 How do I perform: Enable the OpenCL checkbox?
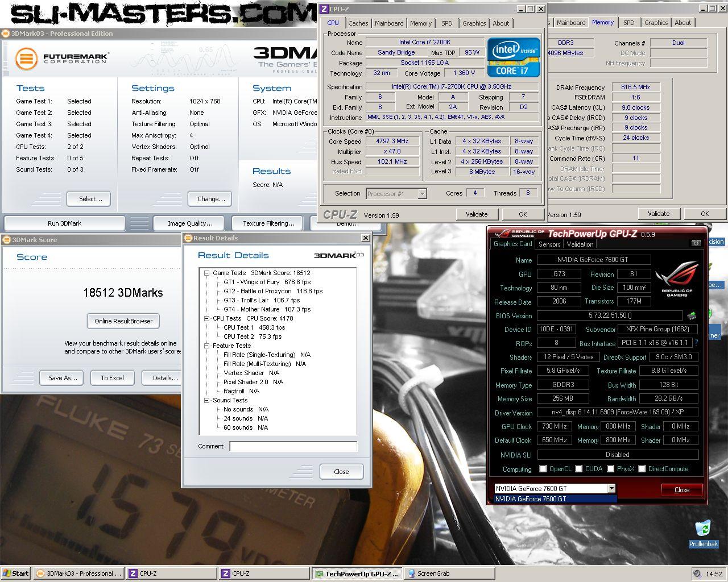pyautogui.click(x=543, y=469)
